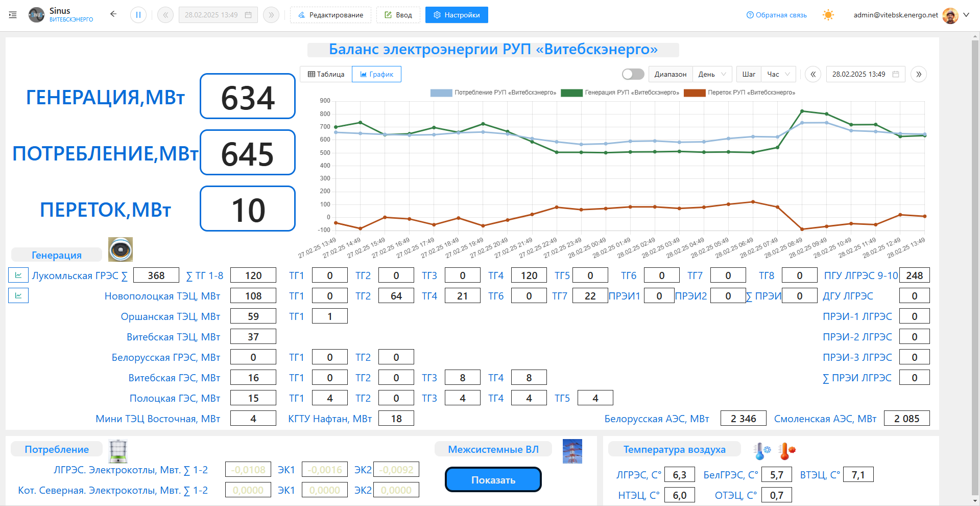Click the Ввод button
Screen dimensions: 980x506
click(398, 15)
